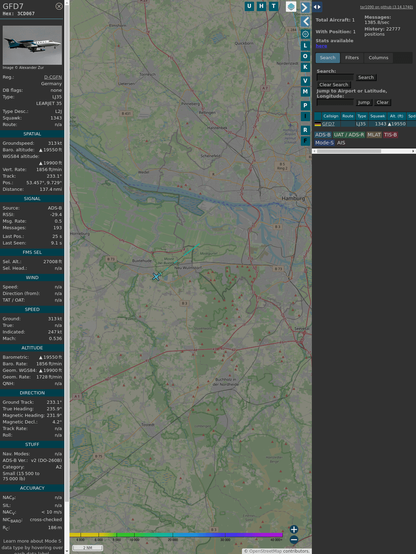Sort table by Callsign column

coord(331,116)
